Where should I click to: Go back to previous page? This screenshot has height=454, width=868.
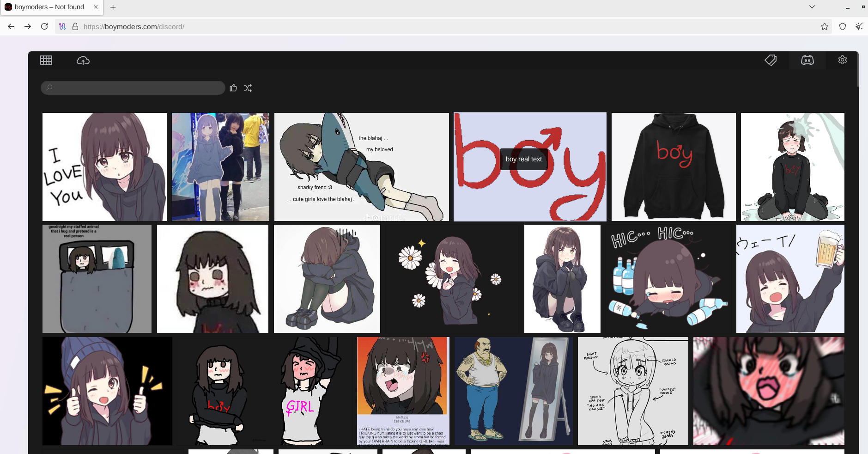(x=11, y=27)
